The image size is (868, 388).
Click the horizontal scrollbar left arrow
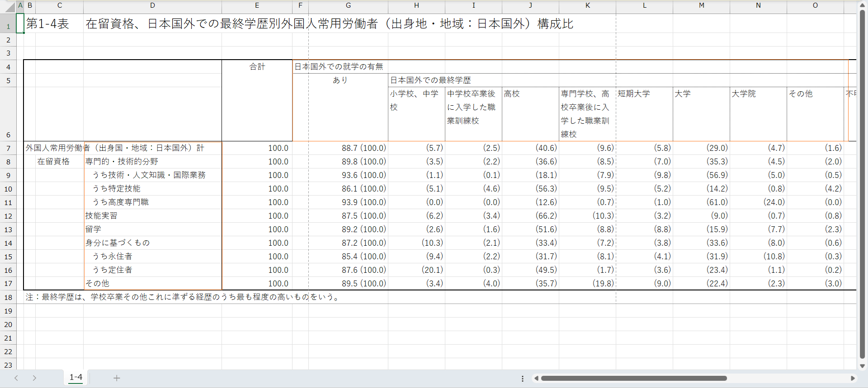(536, 379)
